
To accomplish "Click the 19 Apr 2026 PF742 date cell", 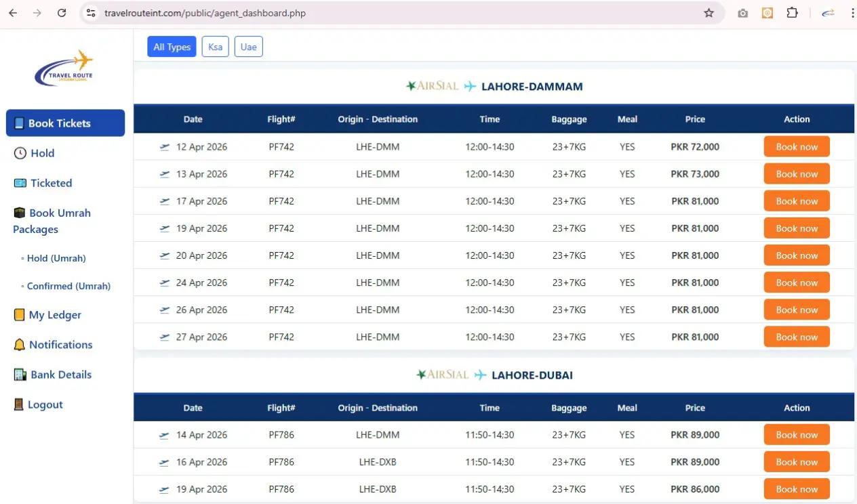I will pos(201,228).
